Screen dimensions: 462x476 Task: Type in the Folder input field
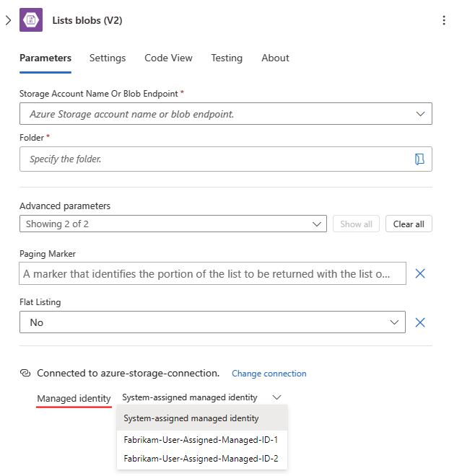tap(217, 159)
